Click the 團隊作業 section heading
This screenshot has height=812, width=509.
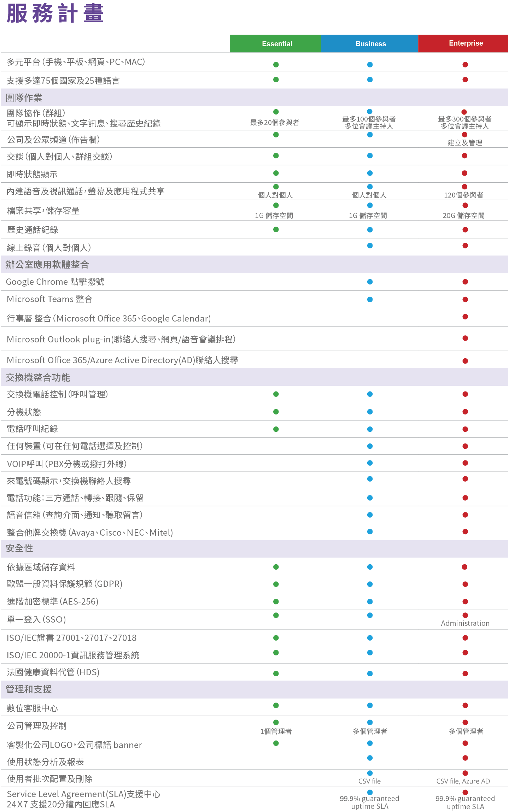click(x=24, y=98)
